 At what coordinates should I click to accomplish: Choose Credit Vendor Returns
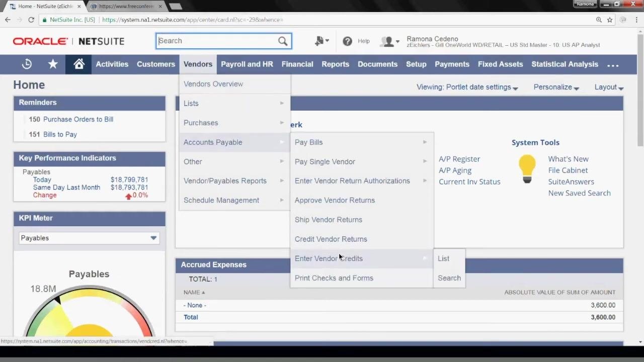[x=362, y=239]
